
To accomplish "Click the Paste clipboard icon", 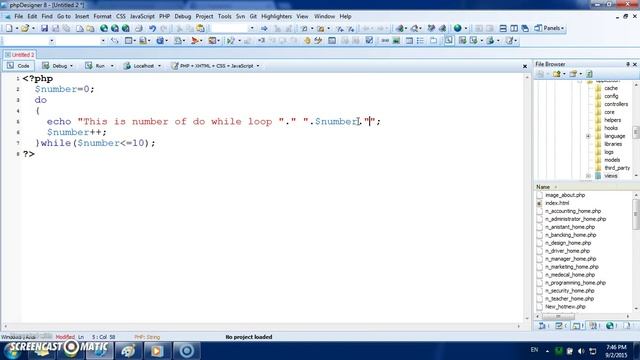I will pos(200,28).
